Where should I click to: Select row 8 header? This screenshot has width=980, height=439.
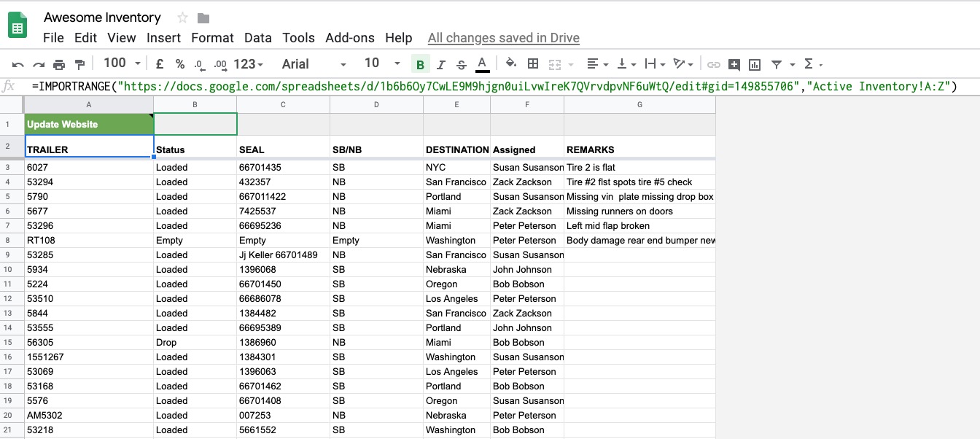pyautogui.click(x=12, y=240)
